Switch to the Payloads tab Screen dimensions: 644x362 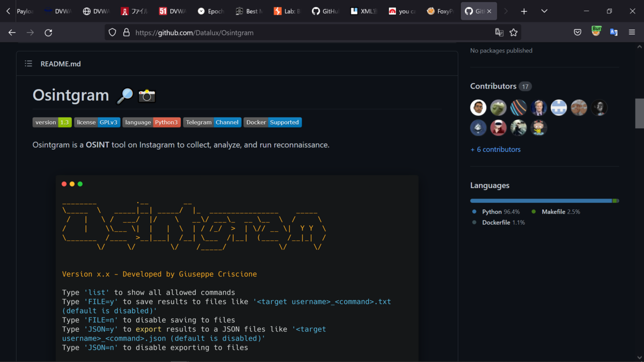tap(25, 11)
